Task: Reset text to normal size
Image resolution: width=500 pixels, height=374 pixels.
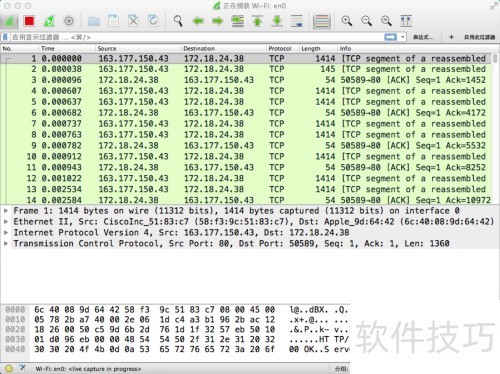Action: [386, 21]
